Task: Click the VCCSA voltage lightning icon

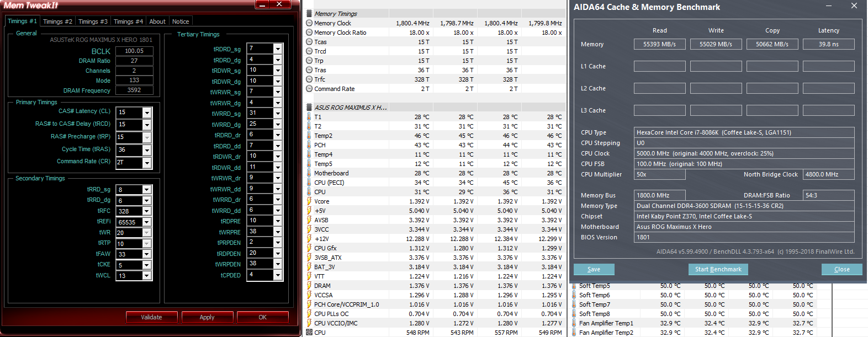Action: [x=309, y=295]
